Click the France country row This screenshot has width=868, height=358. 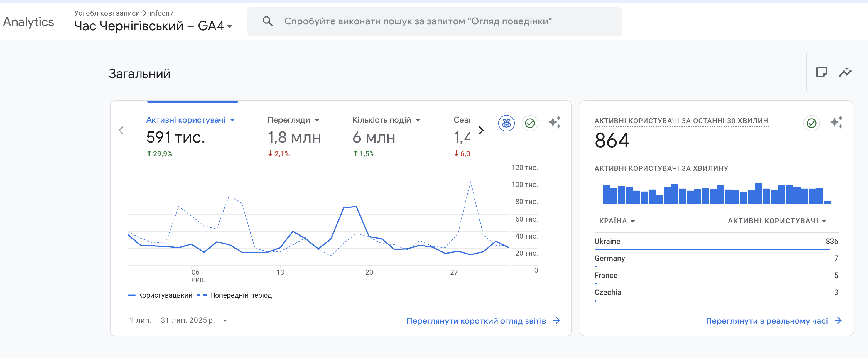(716, 276)
